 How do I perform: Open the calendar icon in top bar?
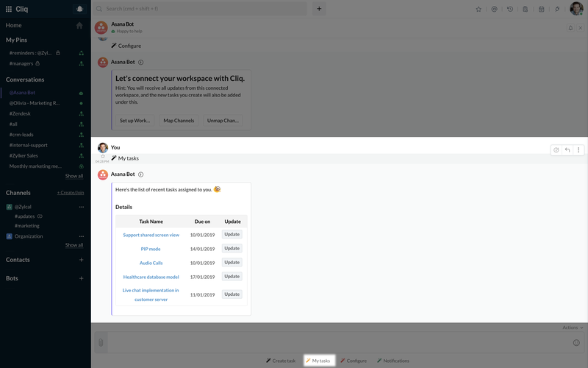point(541,9)
